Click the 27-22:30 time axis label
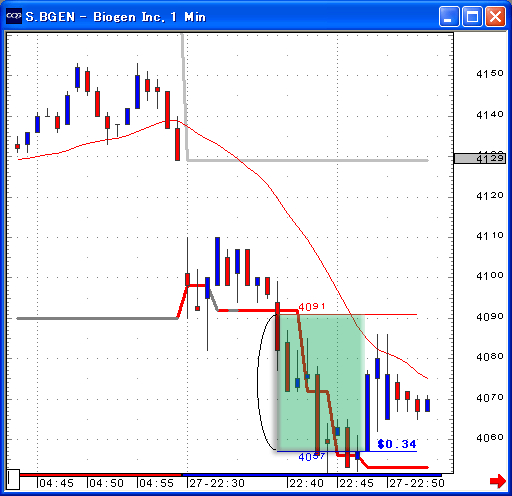Screen dimensions: 512x496 (217, 483)
